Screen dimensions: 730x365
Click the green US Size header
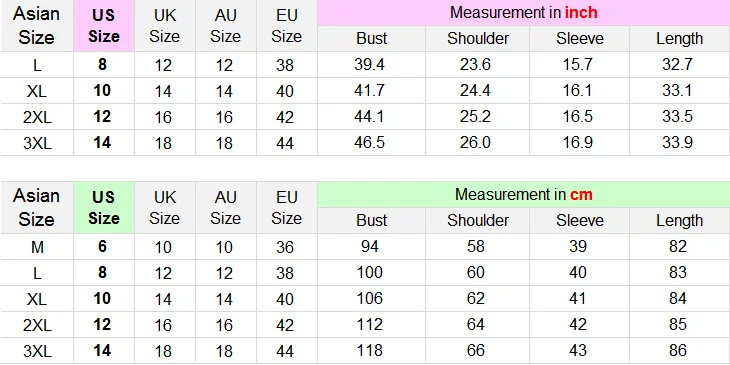(x=104, y=208)
